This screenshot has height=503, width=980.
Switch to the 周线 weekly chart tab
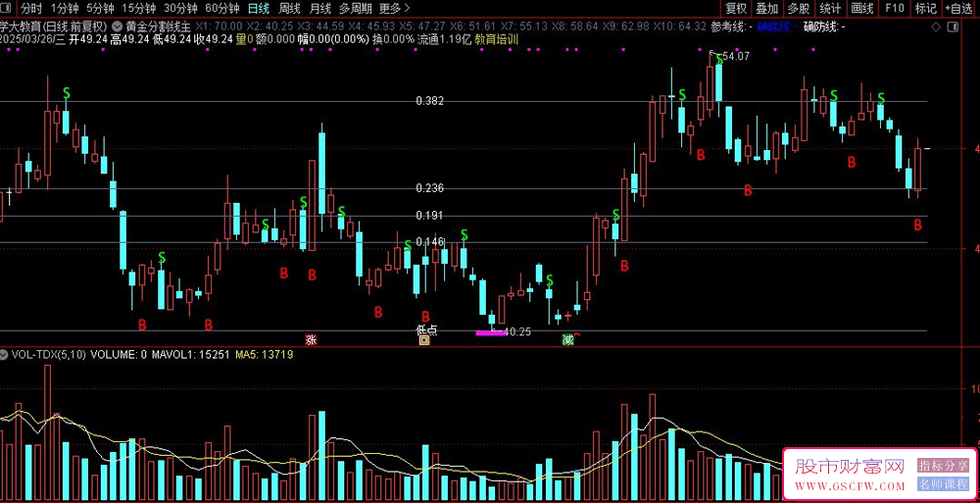click(289, 8)
